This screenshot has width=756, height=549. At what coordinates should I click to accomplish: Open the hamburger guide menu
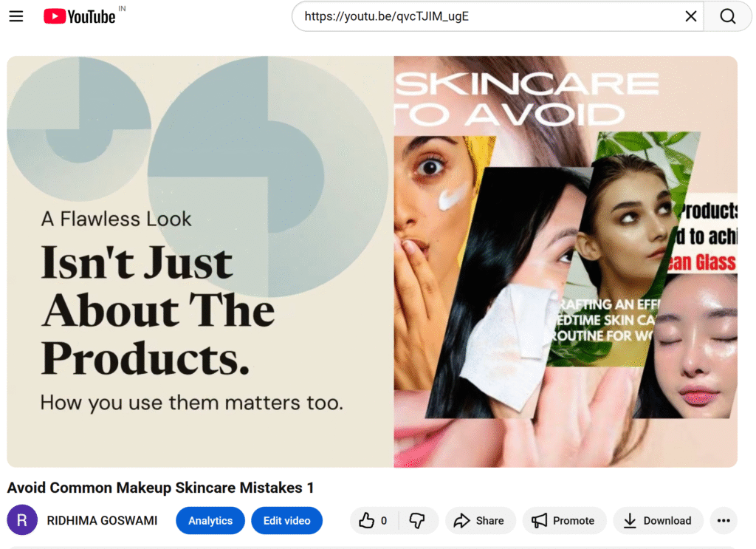[x=16, y=16]
